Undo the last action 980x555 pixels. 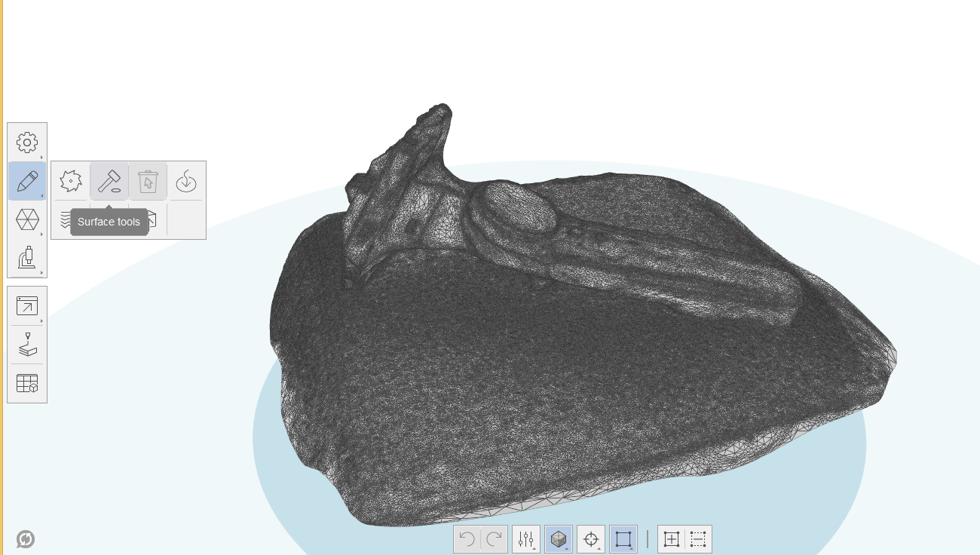point(467,539)
